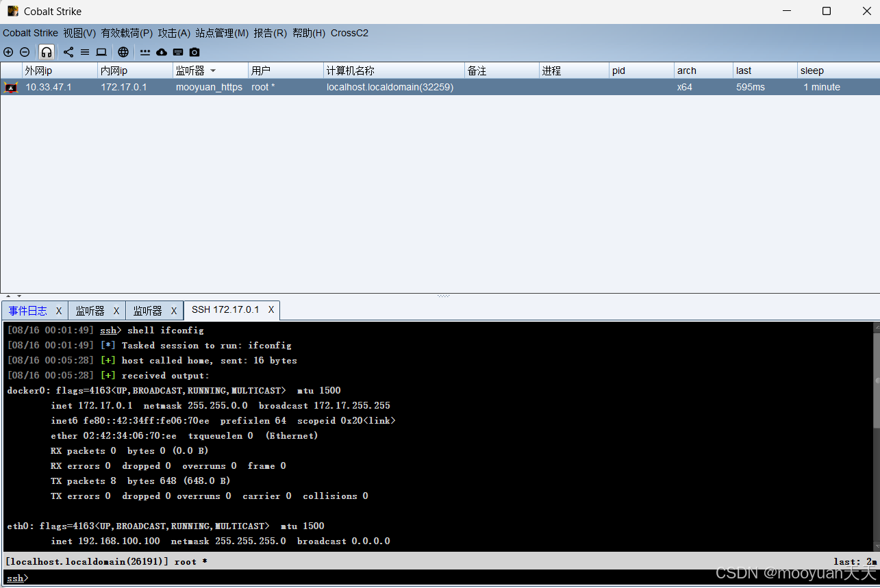Screen dimensions: 880x588
Task: Click the console vertical scrollbar
Action: (x=877, y=436)
